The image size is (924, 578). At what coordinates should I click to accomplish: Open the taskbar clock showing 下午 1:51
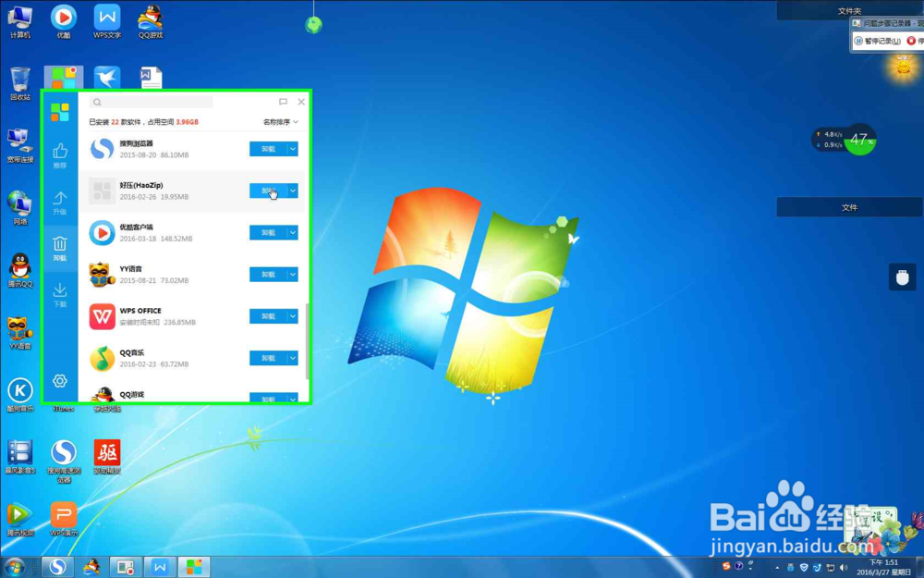pyautogui.click(x=884, y=568)
